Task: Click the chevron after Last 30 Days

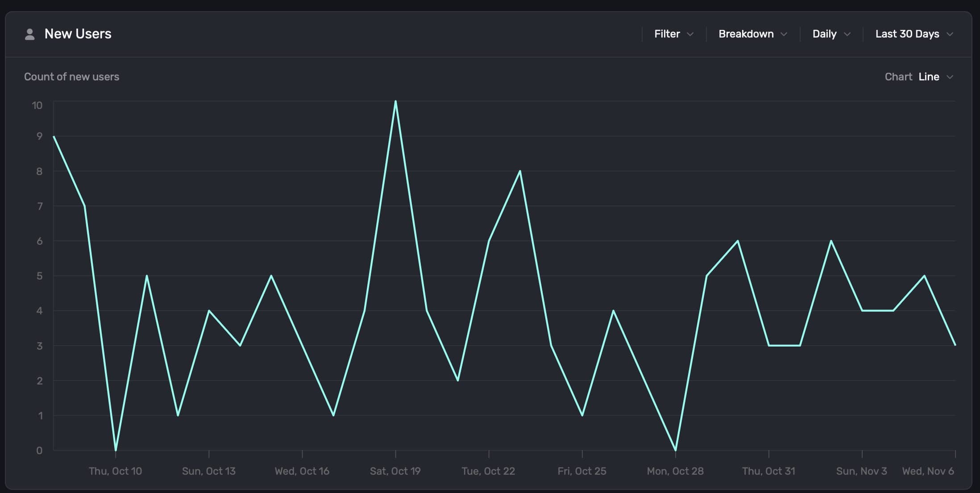Action: point(950,34)
